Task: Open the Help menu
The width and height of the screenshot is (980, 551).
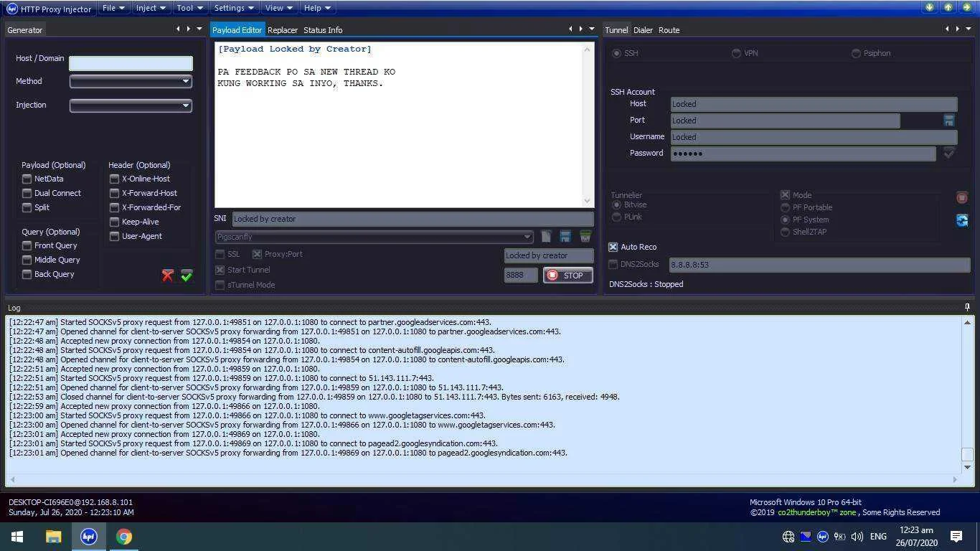Action: point(317,8)
